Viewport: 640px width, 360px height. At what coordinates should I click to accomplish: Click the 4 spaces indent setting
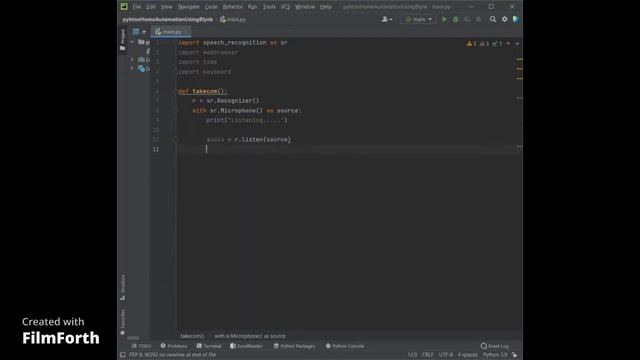pyautogui.click(x=467, y=355)
